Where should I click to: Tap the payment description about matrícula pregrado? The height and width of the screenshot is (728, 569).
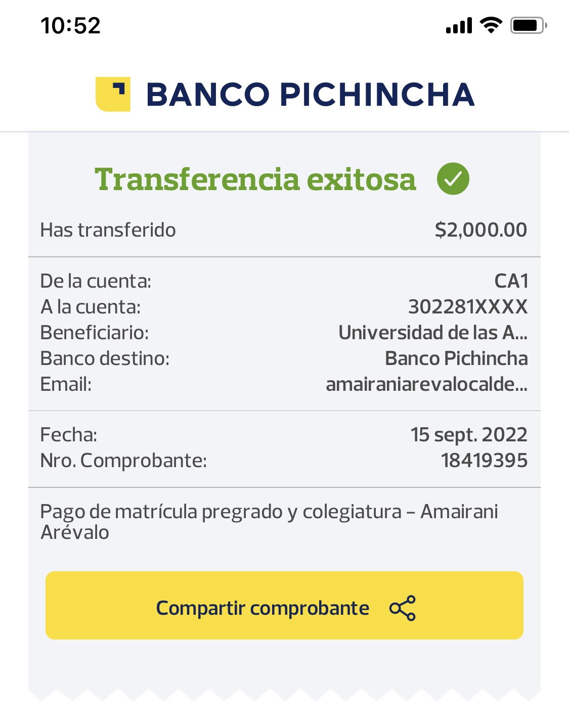(269, 521)
